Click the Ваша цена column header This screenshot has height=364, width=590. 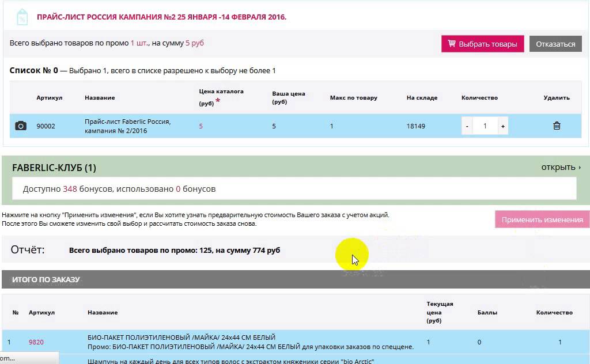pyautogui.click(x=289, y=97)
